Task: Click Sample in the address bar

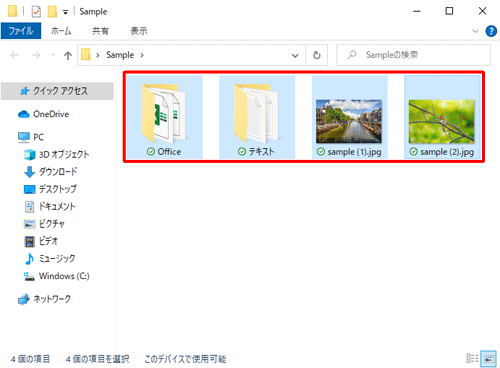Action: pos(120,55)
